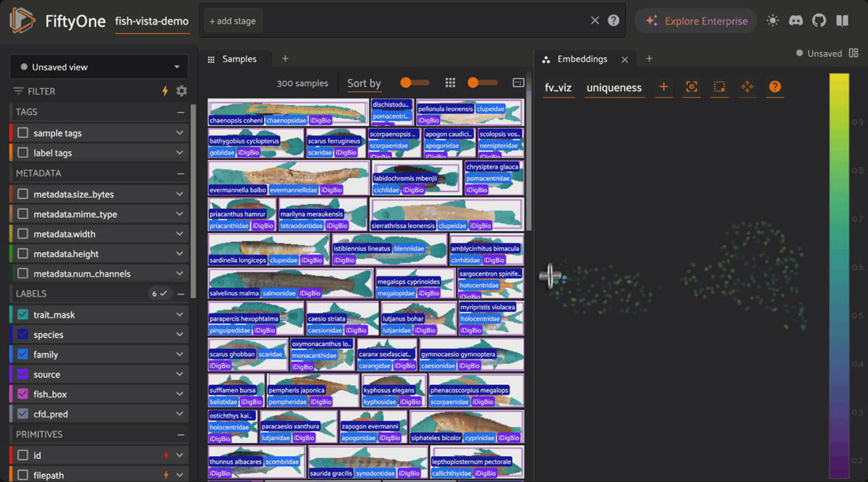Image resolution: width=868 pixels, height=482 pixels.
Task: Click the Sort by option
Action: click(364, 83)
